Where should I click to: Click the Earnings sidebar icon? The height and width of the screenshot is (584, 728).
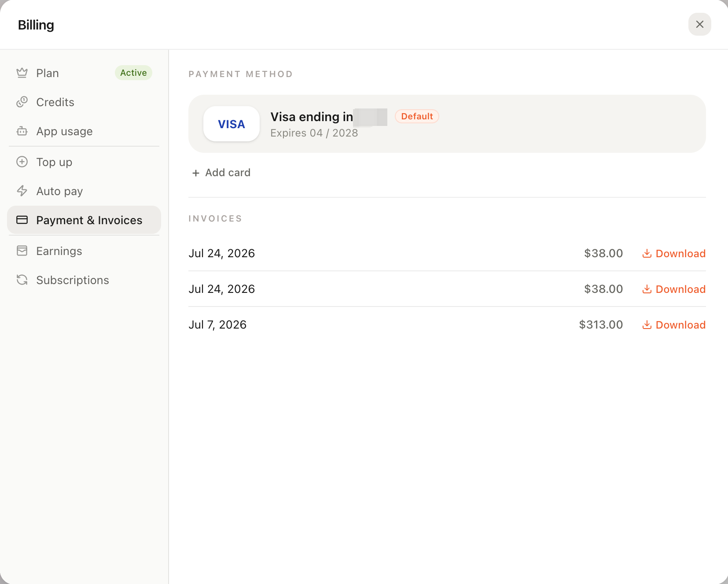22,251
